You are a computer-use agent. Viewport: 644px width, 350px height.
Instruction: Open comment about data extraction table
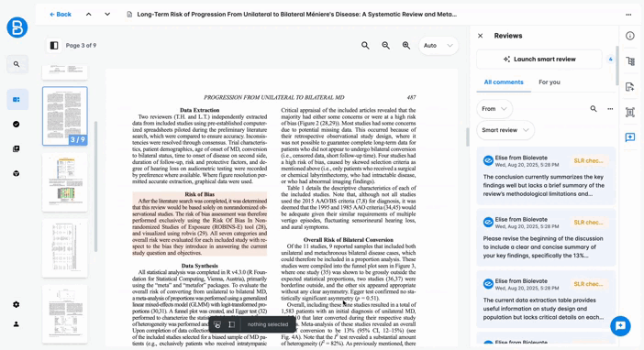point(546,299)
